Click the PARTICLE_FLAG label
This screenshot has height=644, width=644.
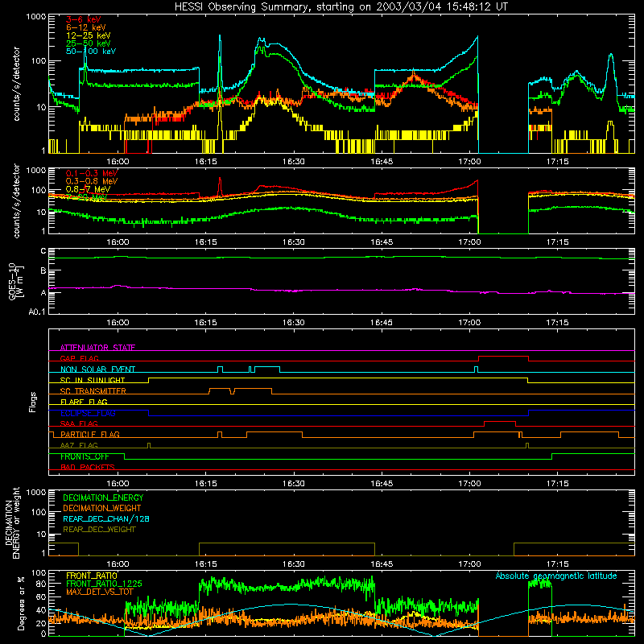point(90,434)
